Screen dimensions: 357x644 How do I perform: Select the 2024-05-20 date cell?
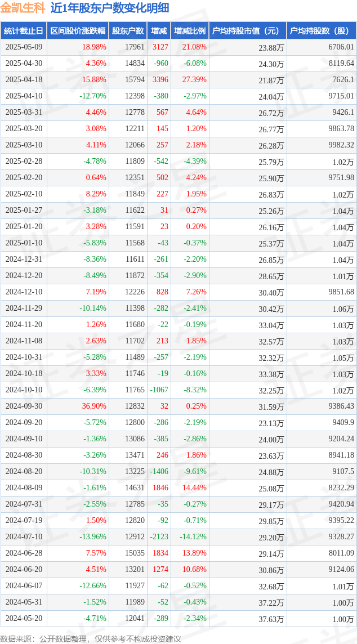tap(24, 619)
